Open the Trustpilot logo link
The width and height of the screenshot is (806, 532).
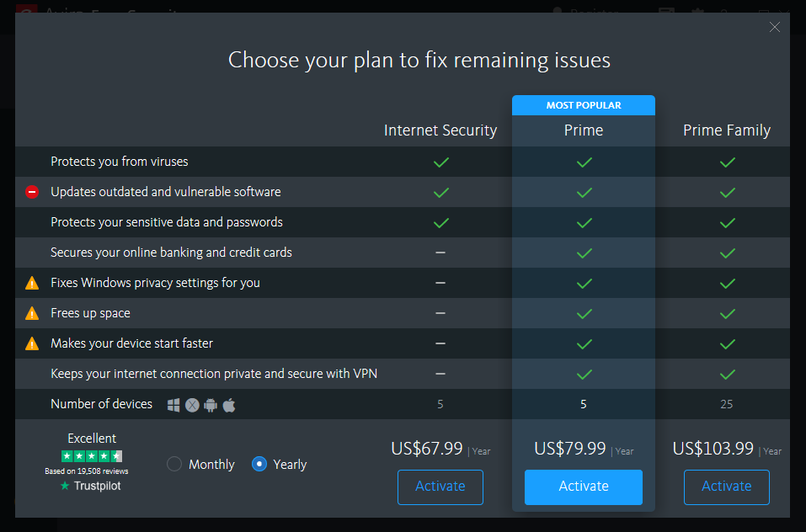pos(91,486)
